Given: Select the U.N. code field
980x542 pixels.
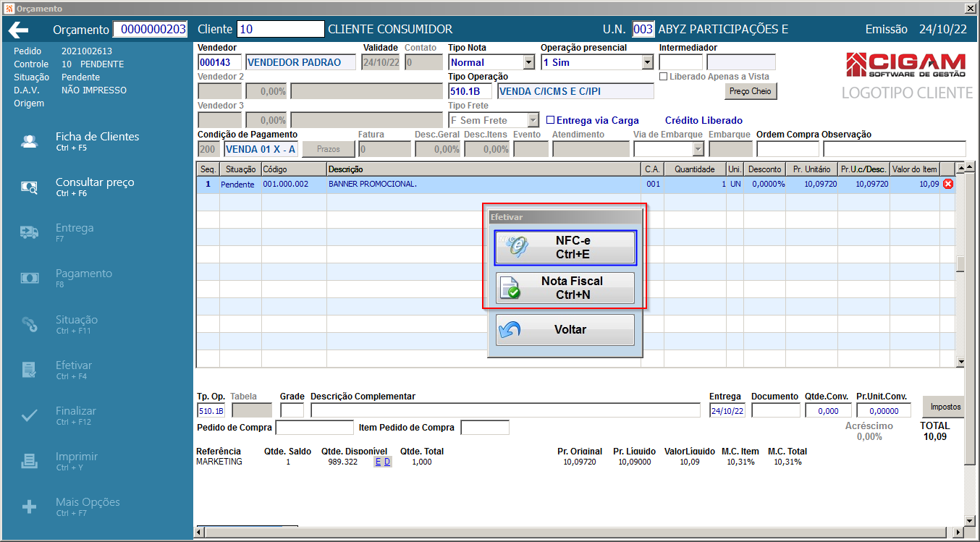Looking at the screenshot, I should click(643, 29).
